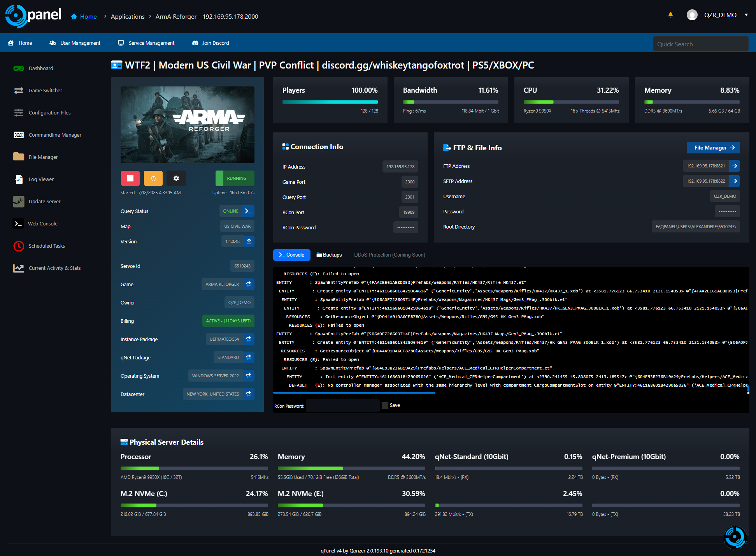Click the Processor 26.1% progress bar
This screenshot has height=556, width=756.
(194, 468)
